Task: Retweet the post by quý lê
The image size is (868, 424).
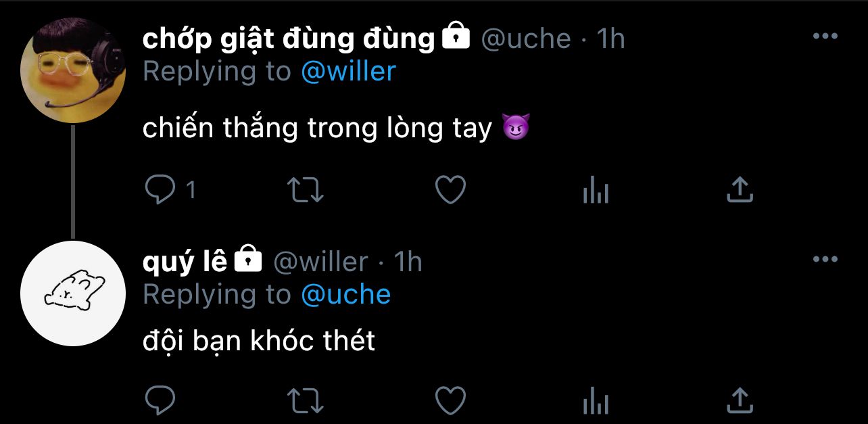Action: tap(306, 400)
